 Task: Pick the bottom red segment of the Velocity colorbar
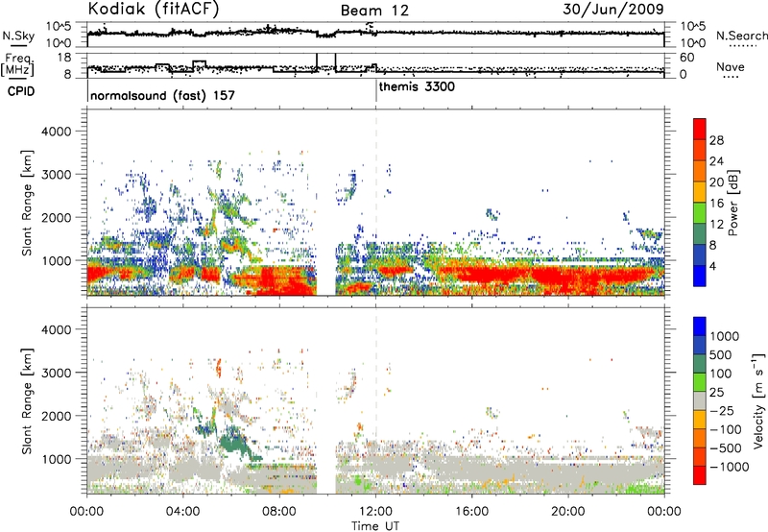700,475
